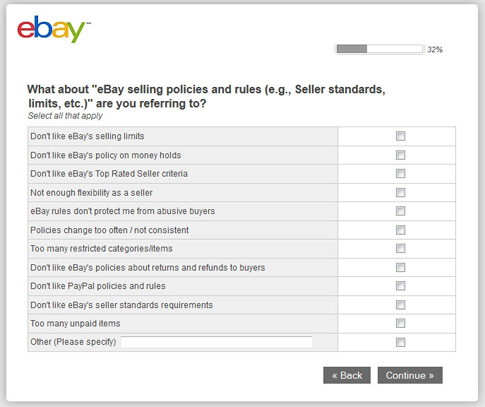Click the 32% progress label
The width and height of the screenshot is (485, 407).
point(435,50)
